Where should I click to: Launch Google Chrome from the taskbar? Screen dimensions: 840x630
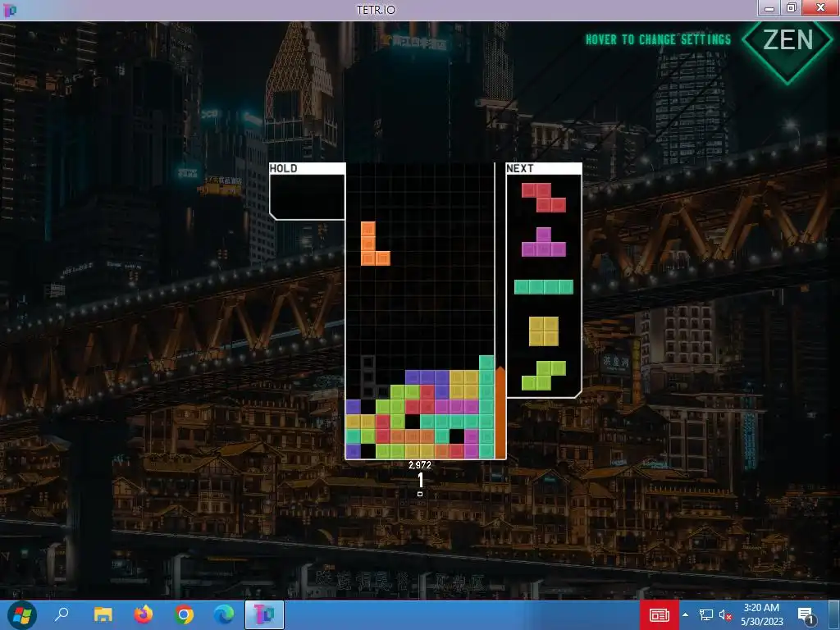(184, 614)
